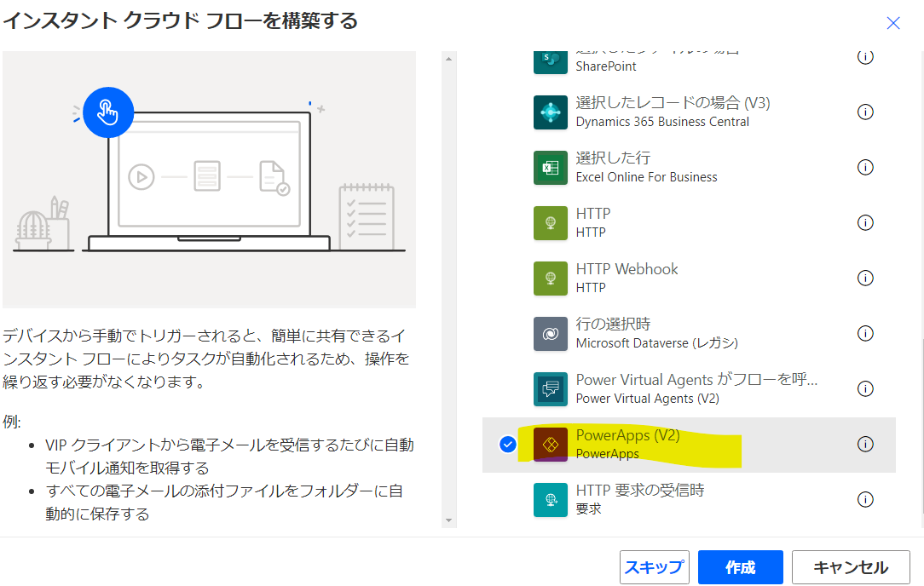Choose 選択したレコードの場合 (V3) trigger text
Screen dimensions: 924x586
[x=673, y=102]
